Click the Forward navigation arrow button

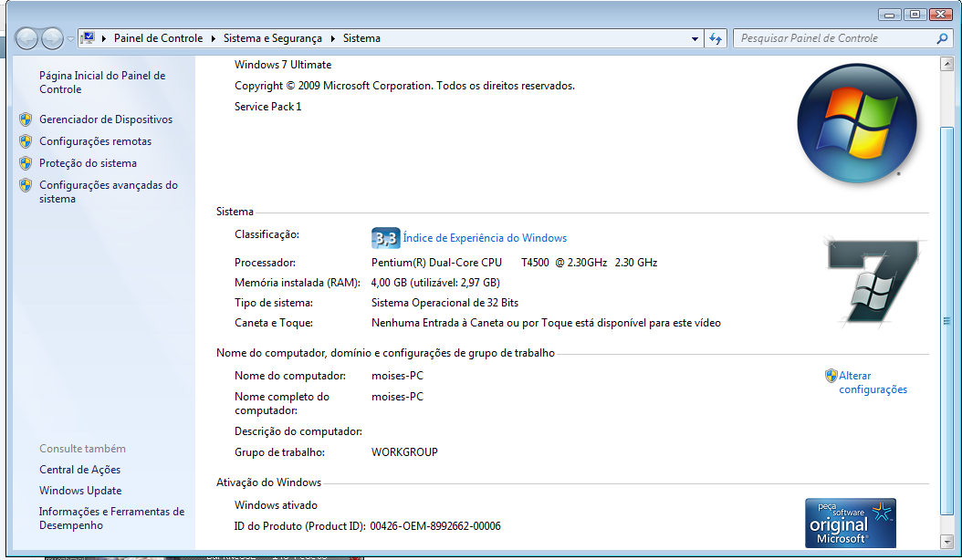[x=53, y=38]
